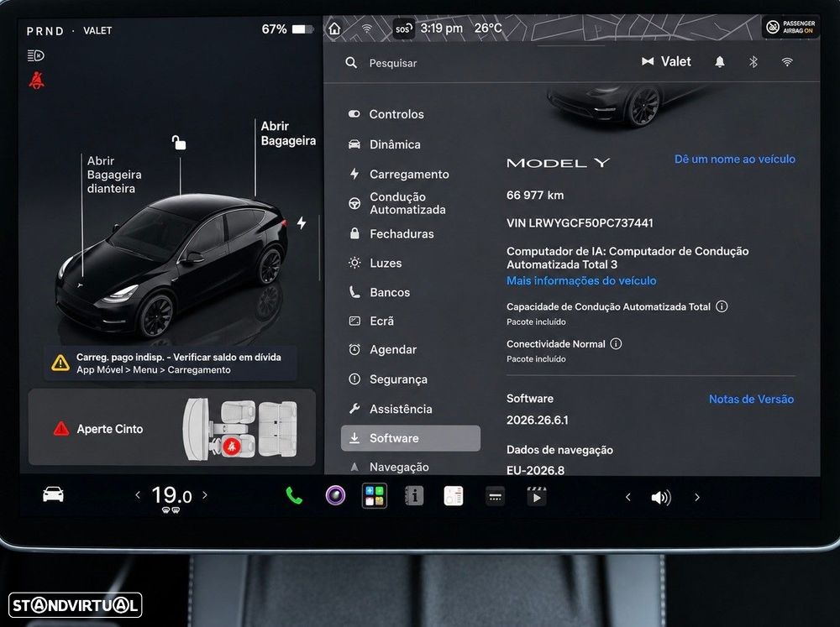
Task: Tap 'Abrir Bagageira' trunk label
Action: [288, 133]
